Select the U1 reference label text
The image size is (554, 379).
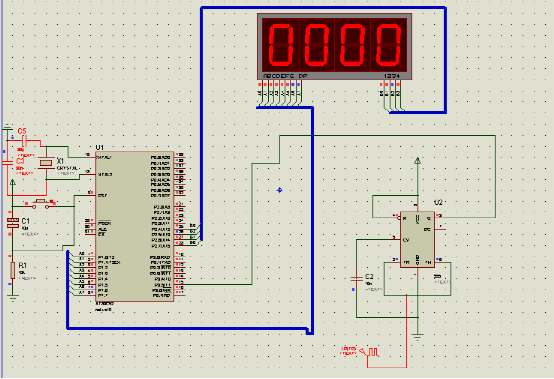100,147
